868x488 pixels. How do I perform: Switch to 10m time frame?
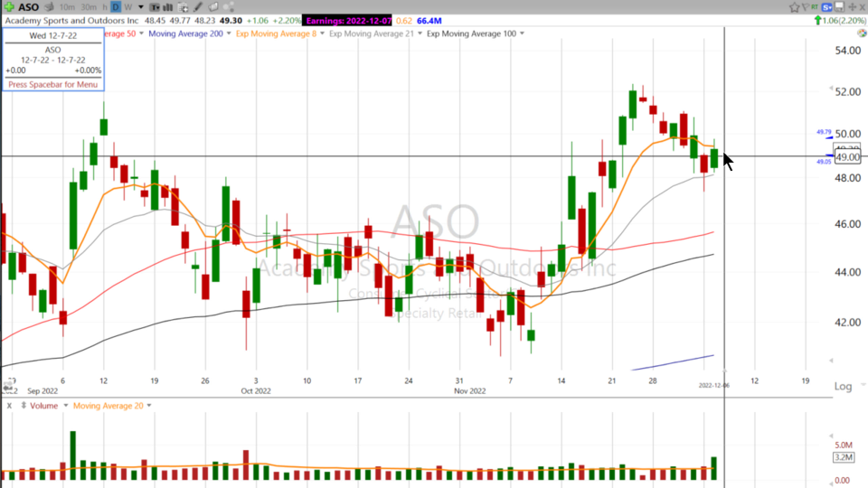tap(67, 7)
